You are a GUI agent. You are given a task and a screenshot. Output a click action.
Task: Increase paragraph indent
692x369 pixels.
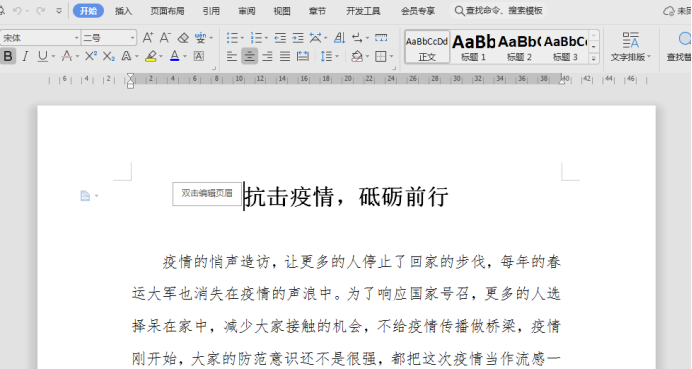(x=298, y=38)
